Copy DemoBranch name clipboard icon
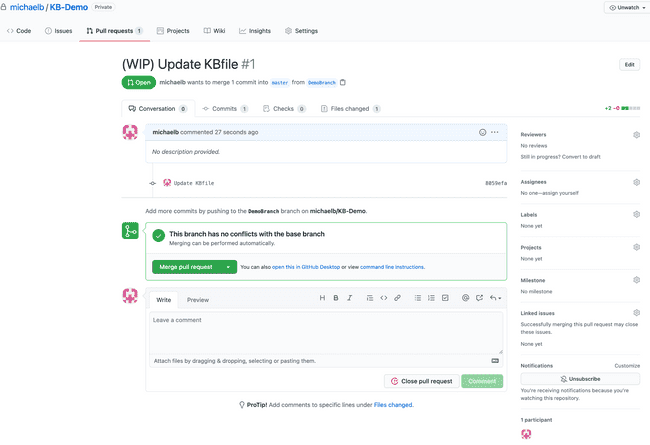The height and width of the screenshot is (445, 650). [343, 83]
